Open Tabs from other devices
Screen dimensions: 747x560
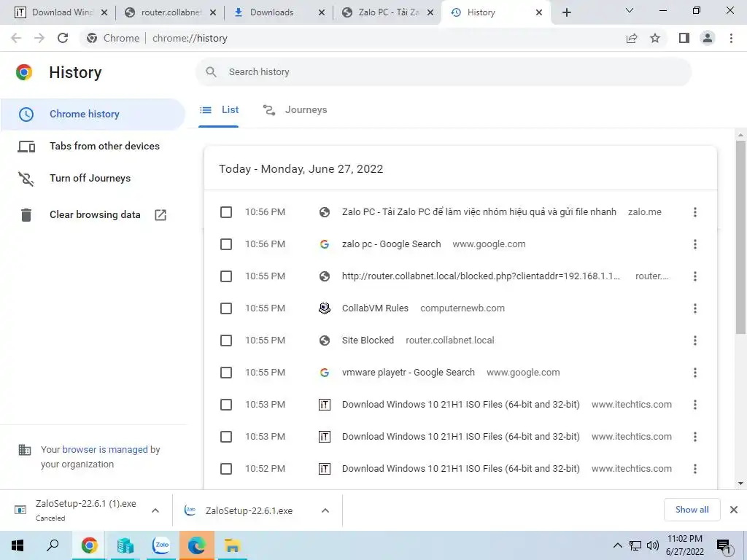coord(93,146)
